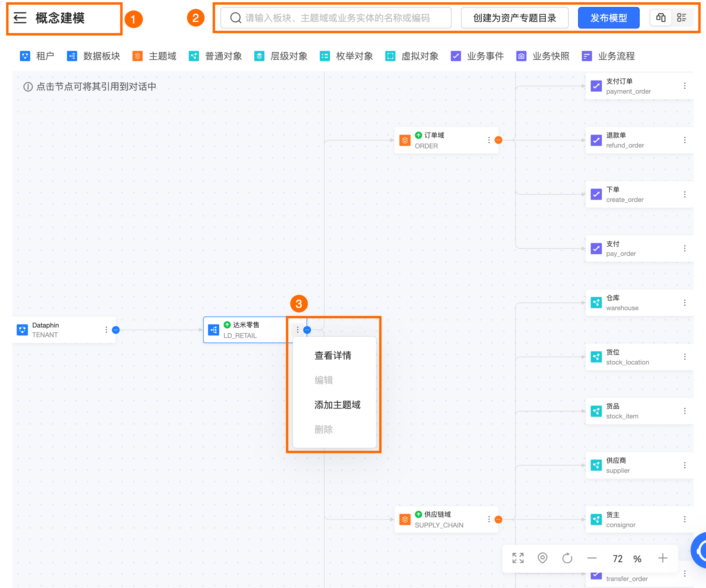Open more options on 供应链域 node

(x=489, y=519)
